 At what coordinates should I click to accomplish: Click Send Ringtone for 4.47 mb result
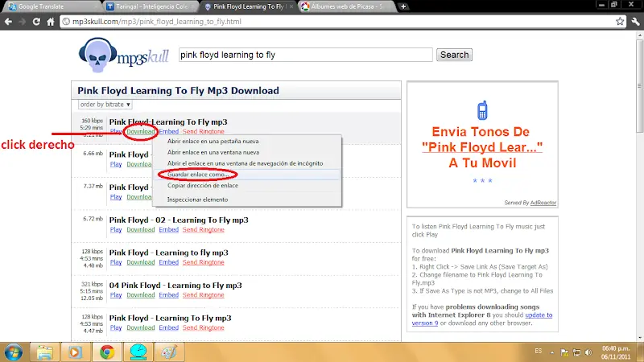point(204,327)
